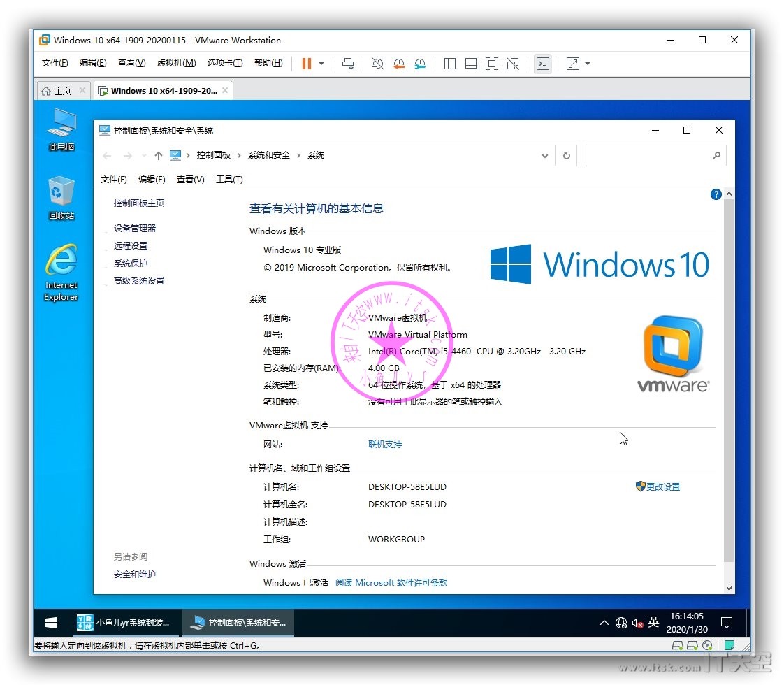Open the Windows Start menu

point(51,623)
